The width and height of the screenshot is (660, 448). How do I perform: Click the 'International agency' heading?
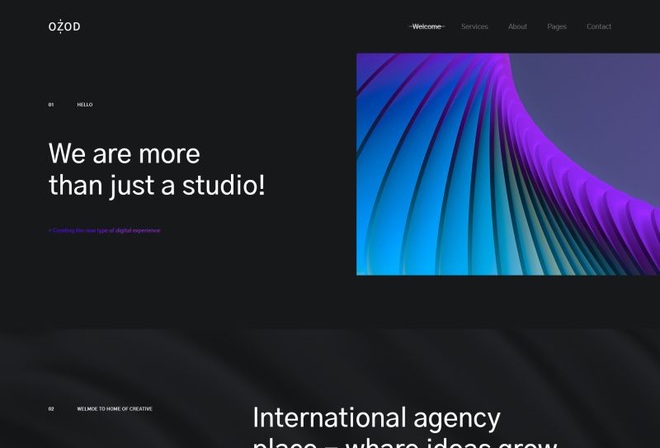pyautogui.click(x=376, y=419)
